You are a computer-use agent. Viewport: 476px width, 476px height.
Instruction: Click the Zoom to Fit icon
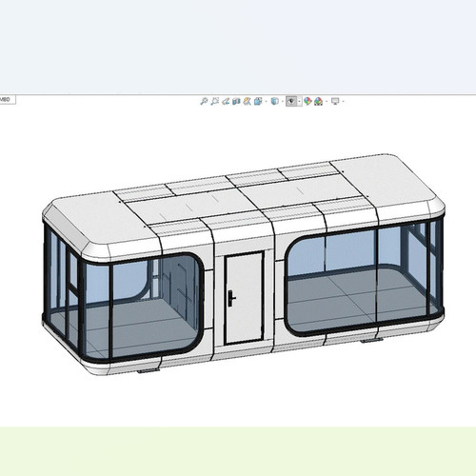[x=204, y=101]
